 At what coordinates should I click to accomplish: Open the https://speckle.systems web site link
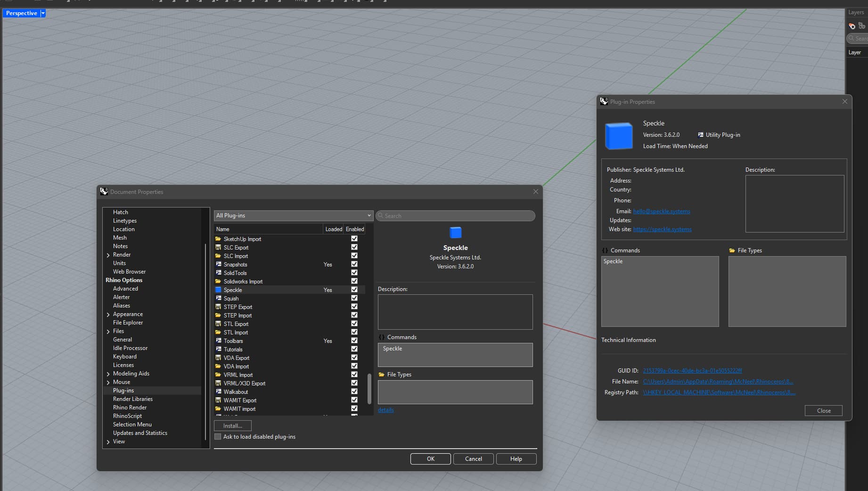tap(662, 229)
